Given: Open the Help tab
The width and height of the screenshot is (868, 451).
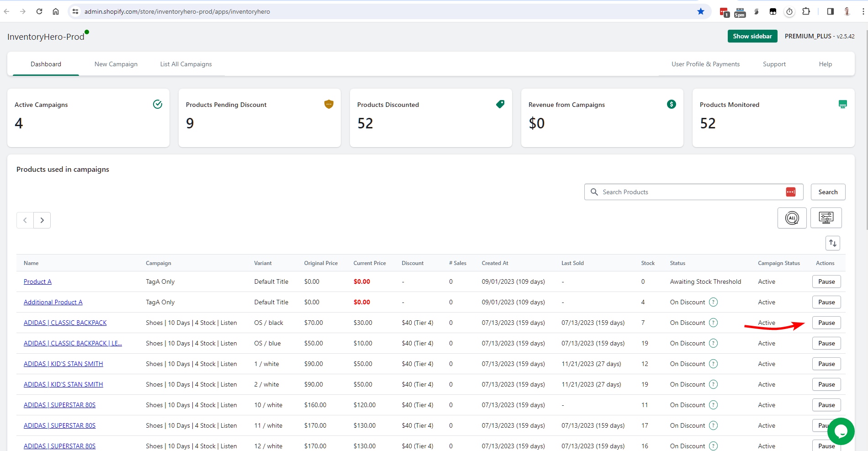Looking at the screenshot, I should [x=825, y=64].
